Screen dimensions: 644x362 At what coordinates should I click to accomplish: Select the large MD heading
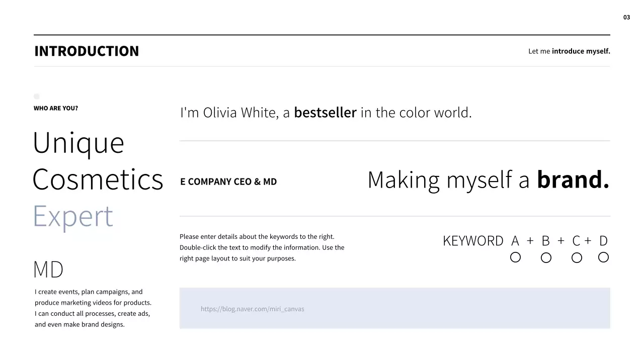click(x=48, y=269)
